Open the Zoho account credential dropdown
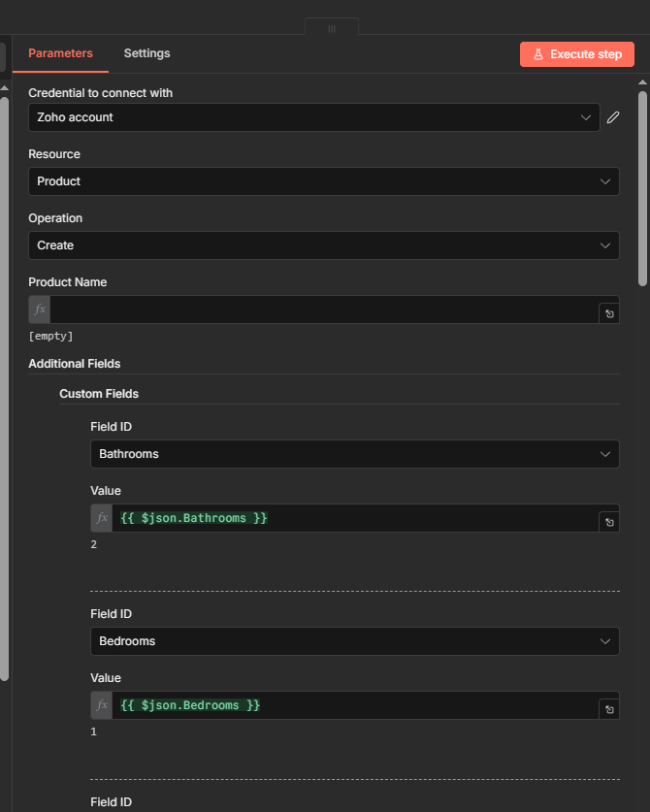The image size is (650, 812). (x=313, y=117)
